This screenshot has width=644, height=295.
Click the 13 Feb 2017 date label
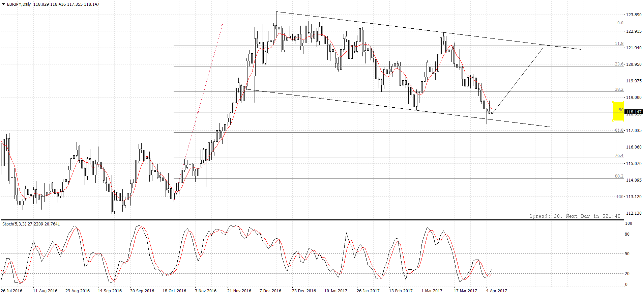[x=401, y=291]
